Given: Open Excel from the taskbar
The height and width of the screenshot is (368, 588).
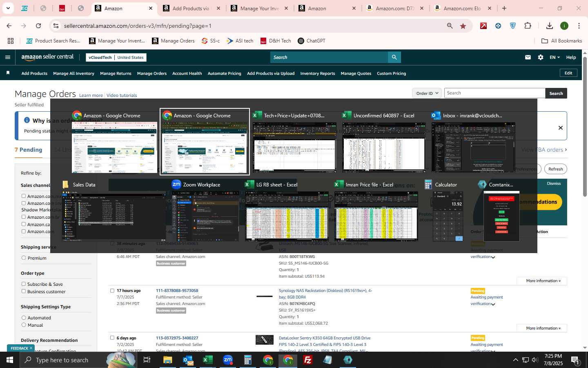Looking at the screenshot, I should coord(208,360).
